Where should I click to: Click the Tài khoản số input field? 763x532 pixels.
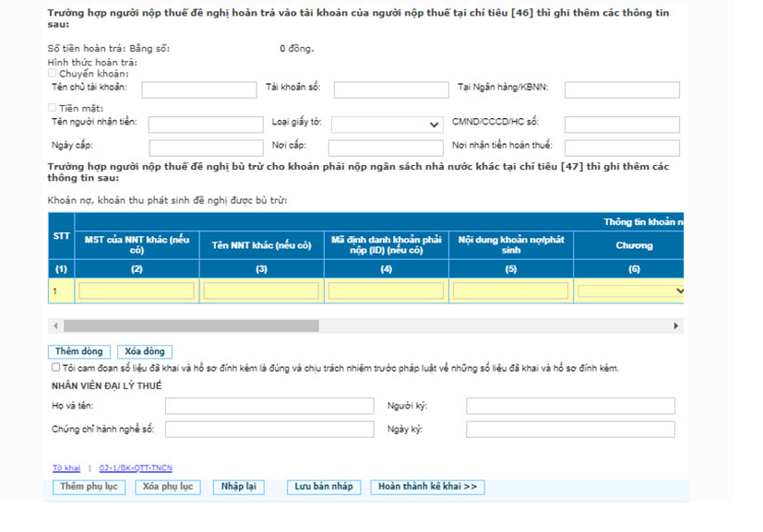click(x=391, y=90)
